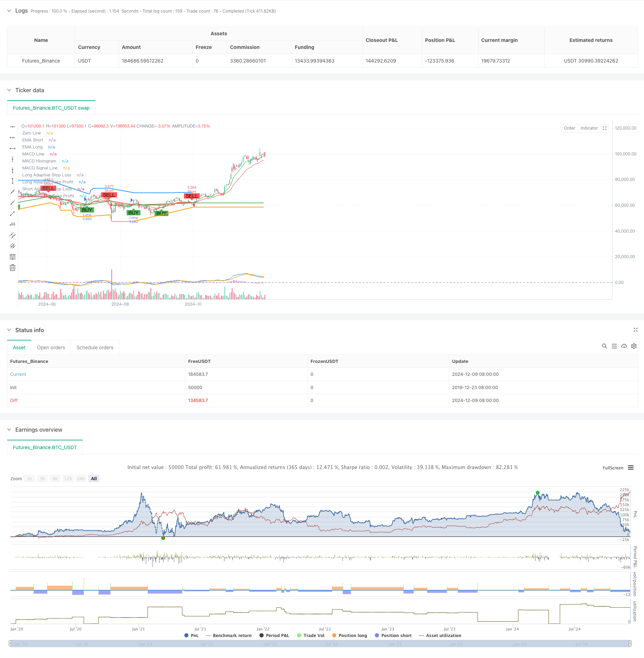The image size is (644, 658).
Task: Toggle the Period P&L legend series
Action: [274, 635]
